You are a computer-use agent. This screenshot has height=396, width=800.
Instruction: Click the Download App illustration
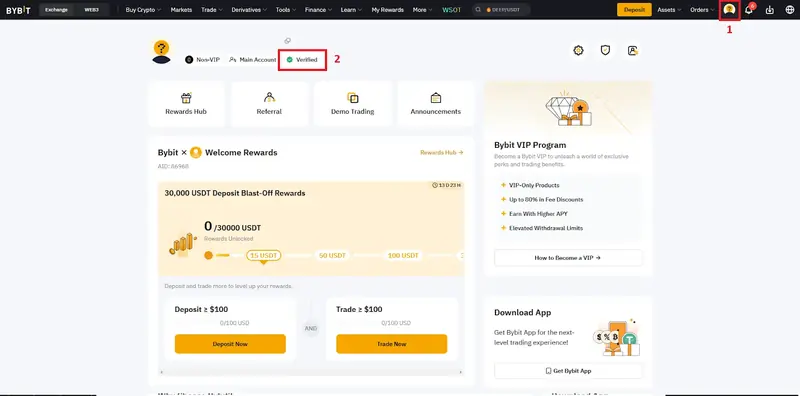[x=616, y=337]
